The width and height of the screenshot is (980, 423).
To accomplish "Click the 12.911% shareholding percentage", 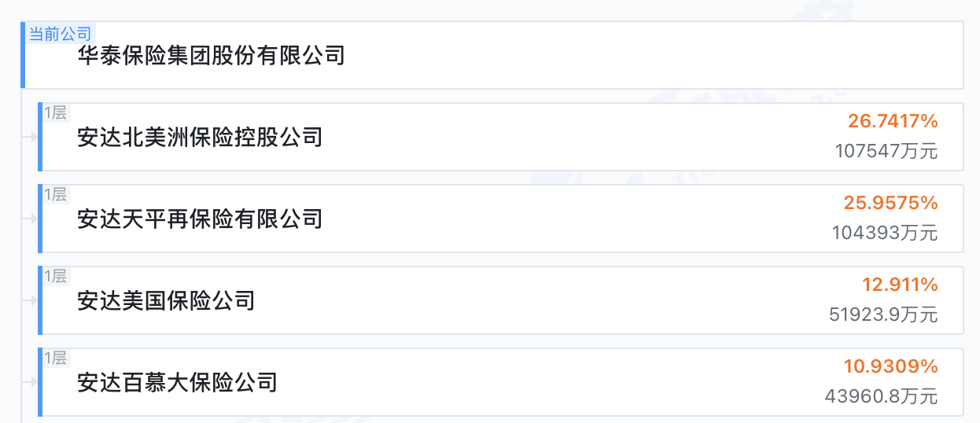I will click(900, 285).
